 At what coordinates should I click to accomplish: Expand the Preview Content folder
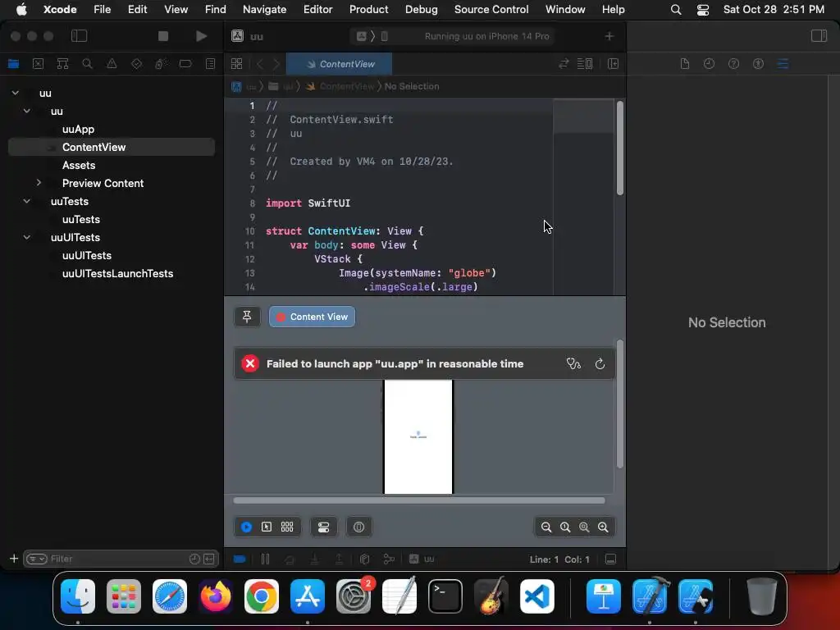coord(39,183)
